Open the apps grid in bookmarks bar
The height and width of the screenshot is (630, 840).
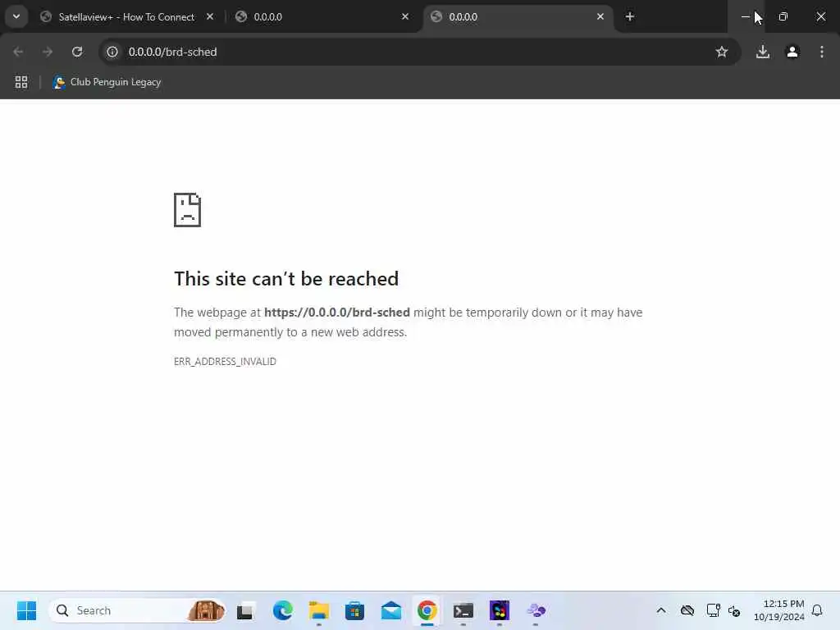(21, 82)
